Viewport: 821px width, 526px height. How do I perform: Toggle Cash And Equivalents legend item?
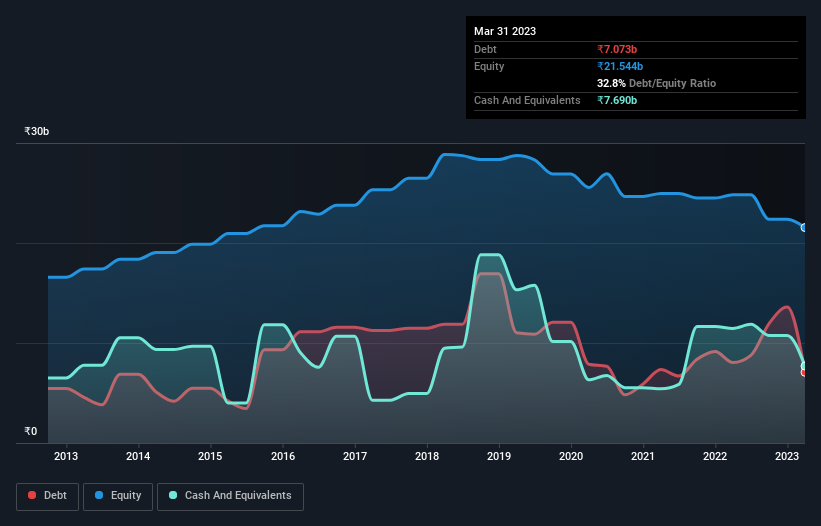click(230, 495)
